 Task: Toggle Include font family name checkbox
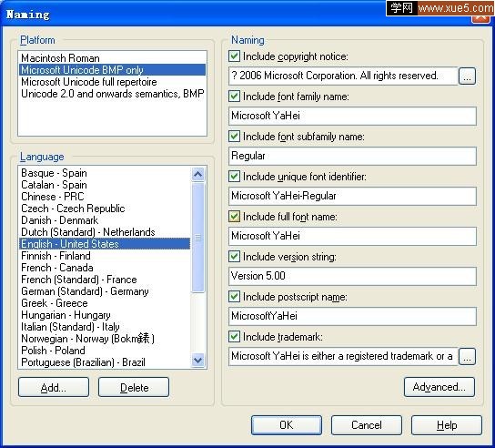point(234,97)
